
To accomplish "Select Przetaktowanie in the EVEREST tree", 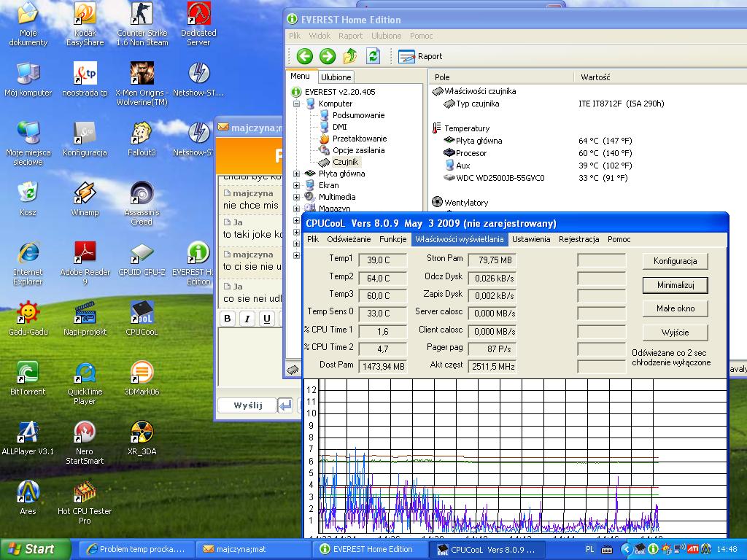I will [x=359, y=139].
